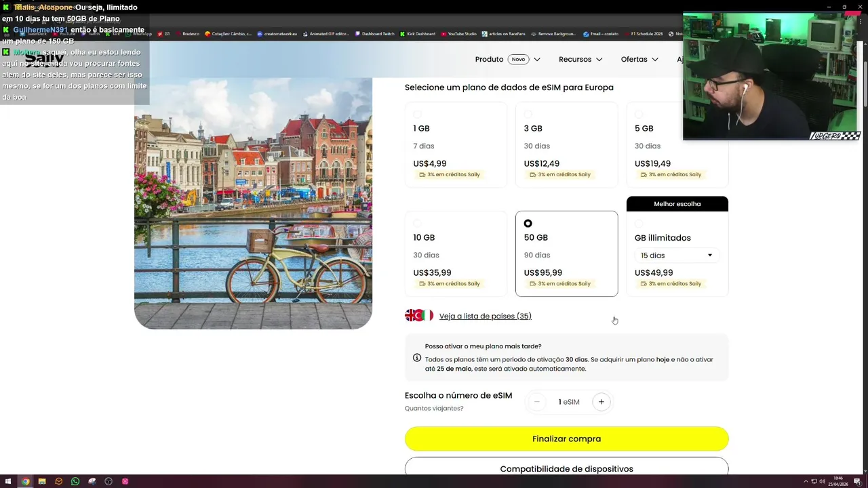Click the credits icon under US$49,99
Image resolution: width=868 pixels, height=488 pixels.
pos(644,284)
